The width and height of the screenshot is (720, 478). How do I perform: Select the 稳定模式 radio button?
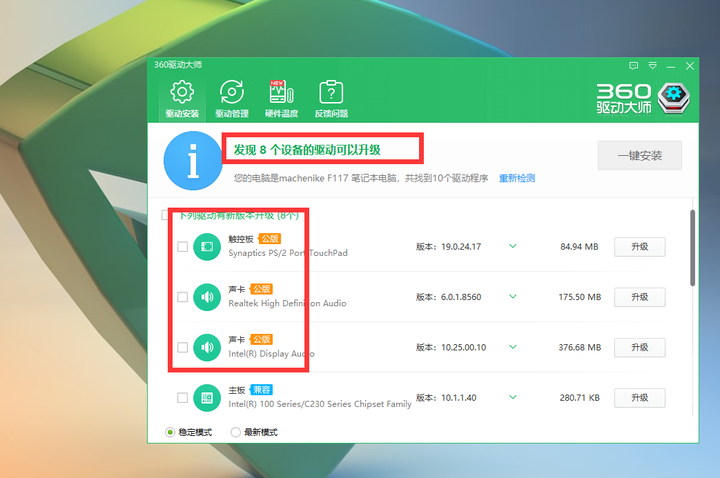point(170,432)
